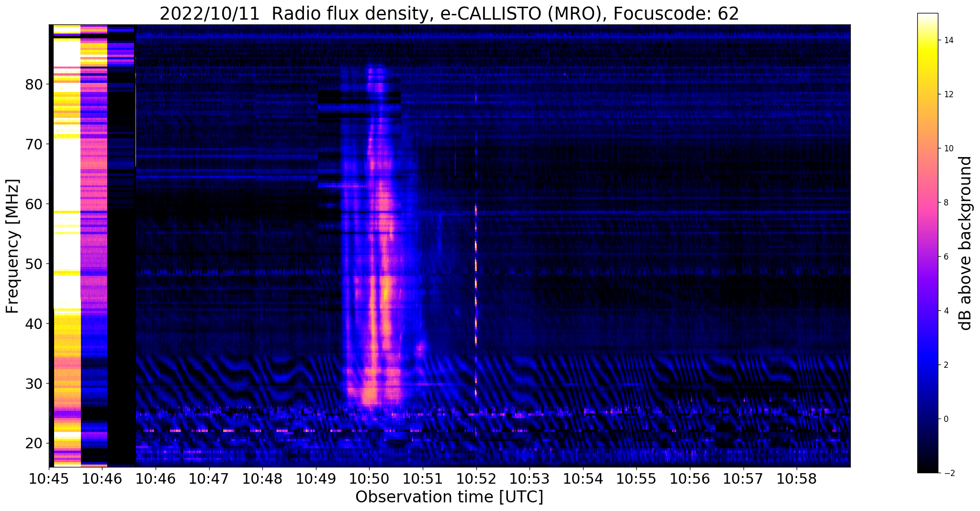Select frequency axis tick label 50

tap(34, 263)
